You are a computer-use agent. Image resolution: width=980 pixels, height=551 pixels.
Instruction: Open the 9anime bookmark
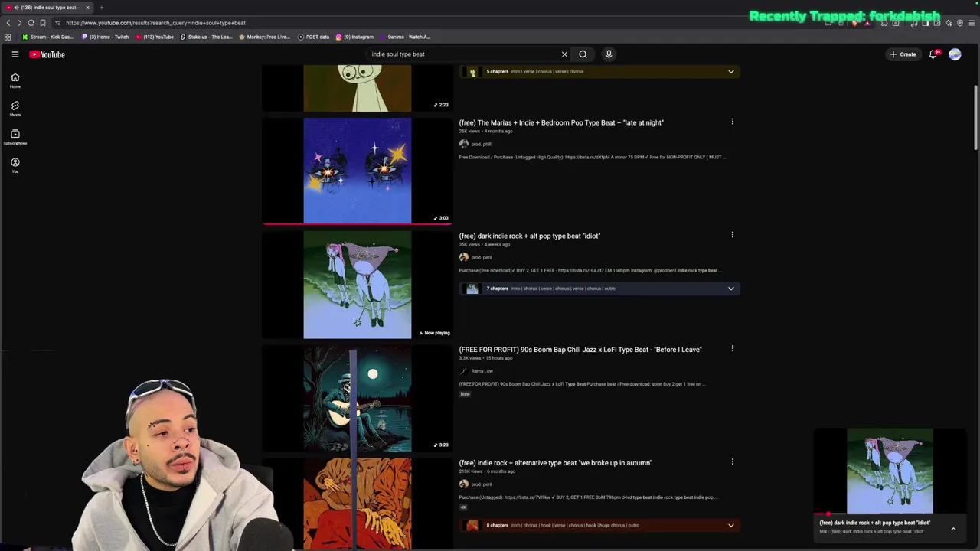[405, 37]
